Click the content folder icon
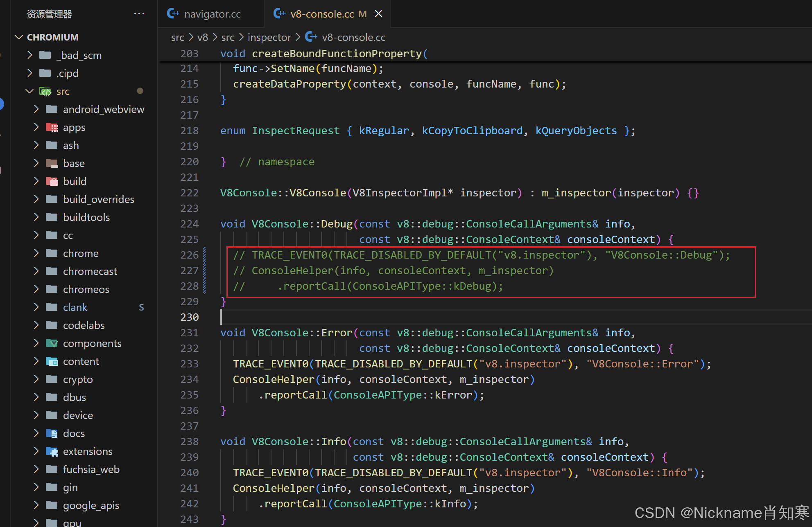 coord(52,361)
